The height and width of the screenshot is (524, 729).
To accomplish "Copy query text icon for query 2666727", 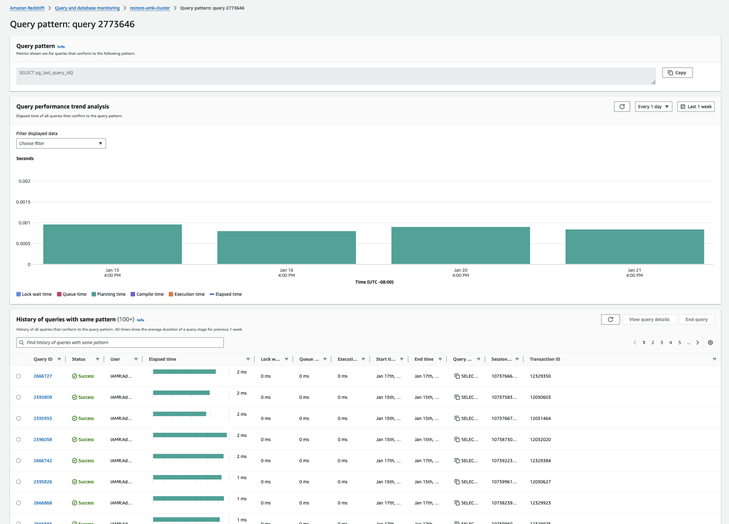I will [457, 376].
